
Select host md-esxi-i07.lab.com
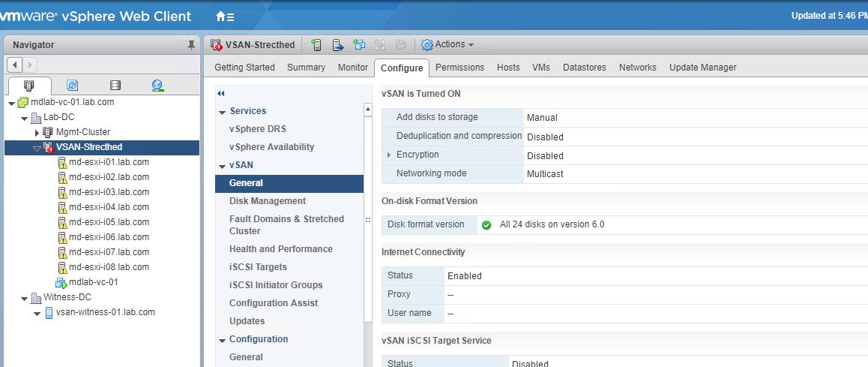point(109,251)
